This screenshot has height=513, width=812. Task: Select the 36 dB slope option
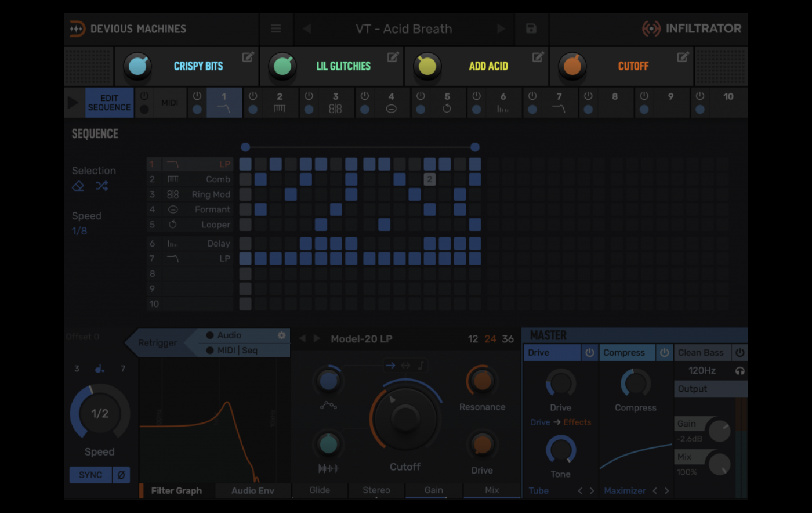click(x=508, y=339)
